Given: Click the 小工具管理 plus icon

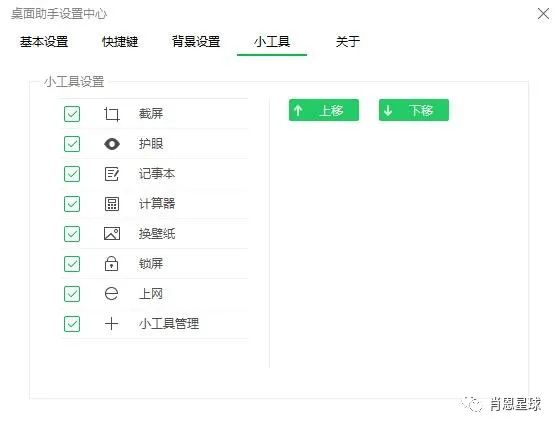Looking at the screenshot, I should click(111, 324).
